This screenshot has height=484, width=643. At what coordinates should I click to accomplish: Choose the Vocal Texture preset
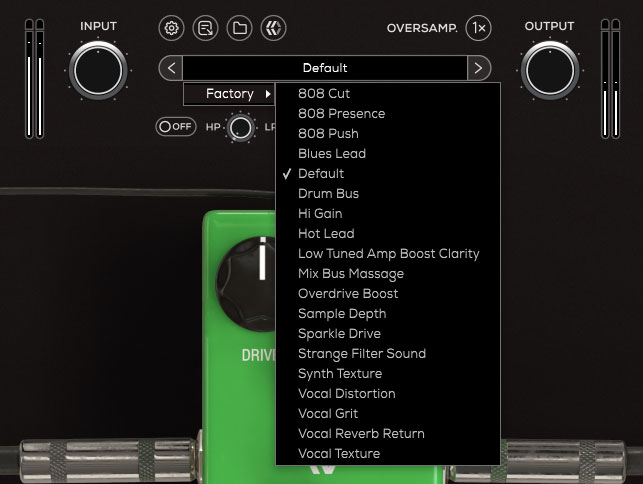[388, 454]
